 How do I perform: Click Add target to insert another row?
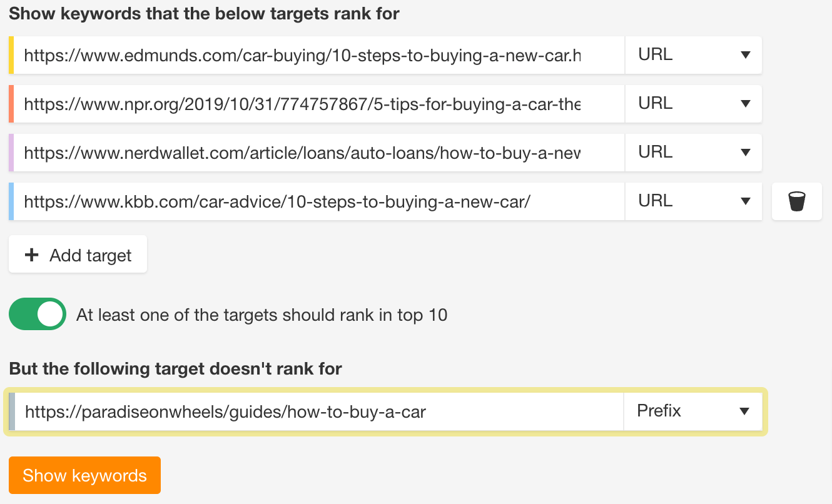click(x=78, y=254)
